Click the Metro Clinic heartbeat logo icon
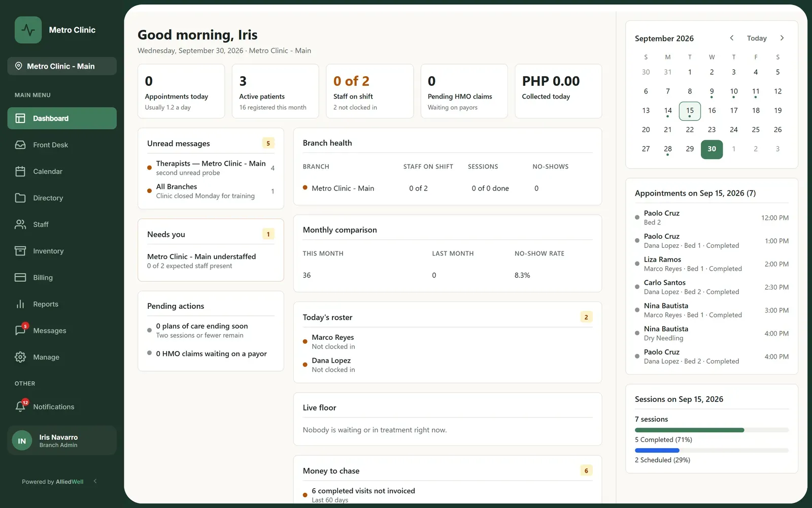 click(x=28, y=30)
